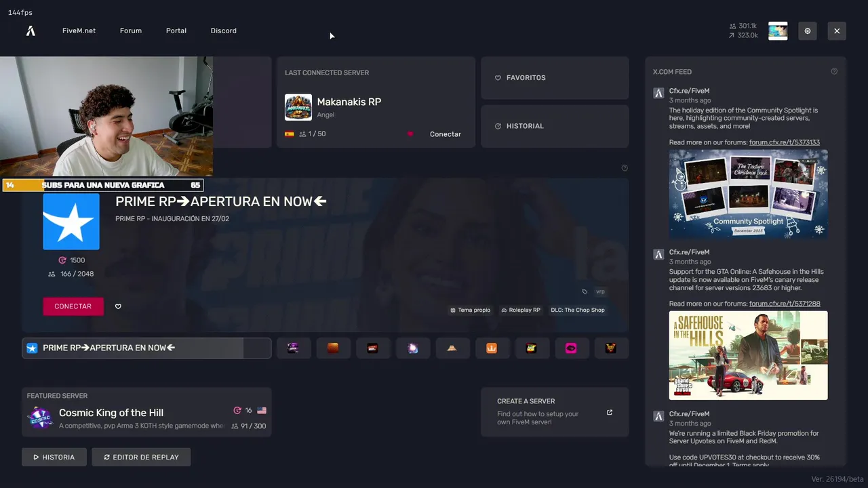
Task: Favorite PRIME RP with heart icon
Action: [x=118, y=306]
